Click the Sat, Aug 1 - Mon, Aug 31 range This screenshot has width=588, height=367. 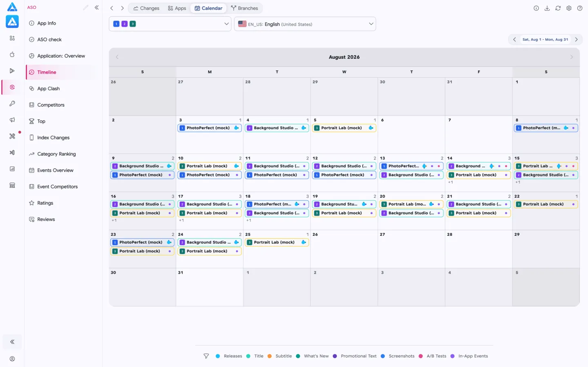point(545,40)
